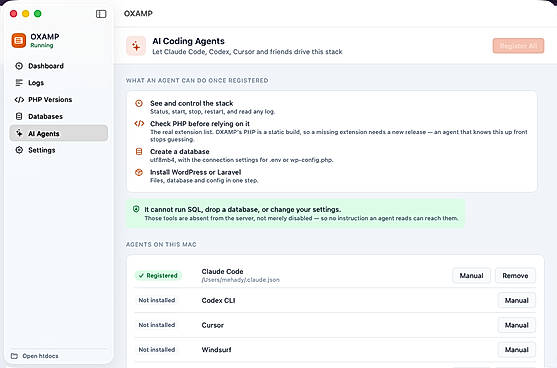Click the OXAMP title in top bar

138,13
